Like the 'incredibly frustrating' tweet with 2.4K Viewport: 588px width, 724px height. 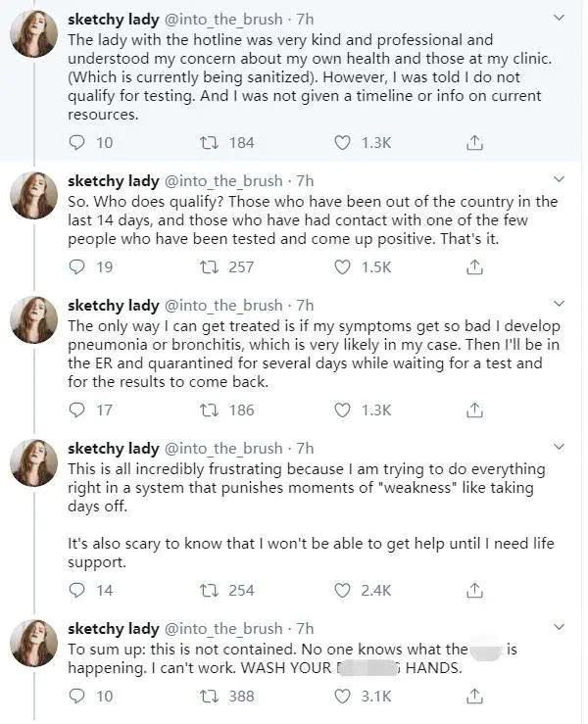point(342,590)
